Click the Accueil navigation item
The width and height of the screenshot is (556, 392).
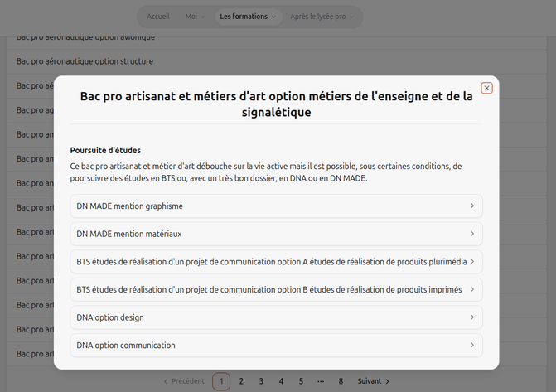[x=158, y=17]
